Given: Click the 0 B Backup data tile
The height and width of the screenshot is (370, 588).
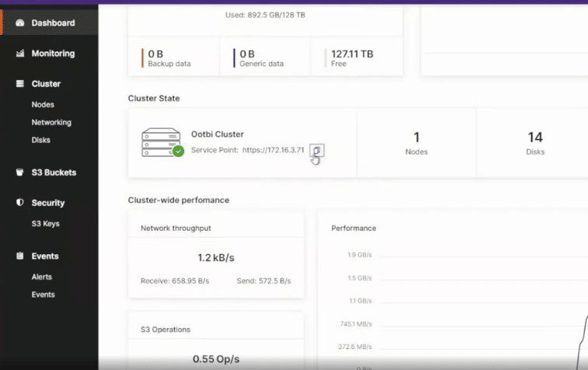Looking at the screenshot, I should tap(174, 57).
